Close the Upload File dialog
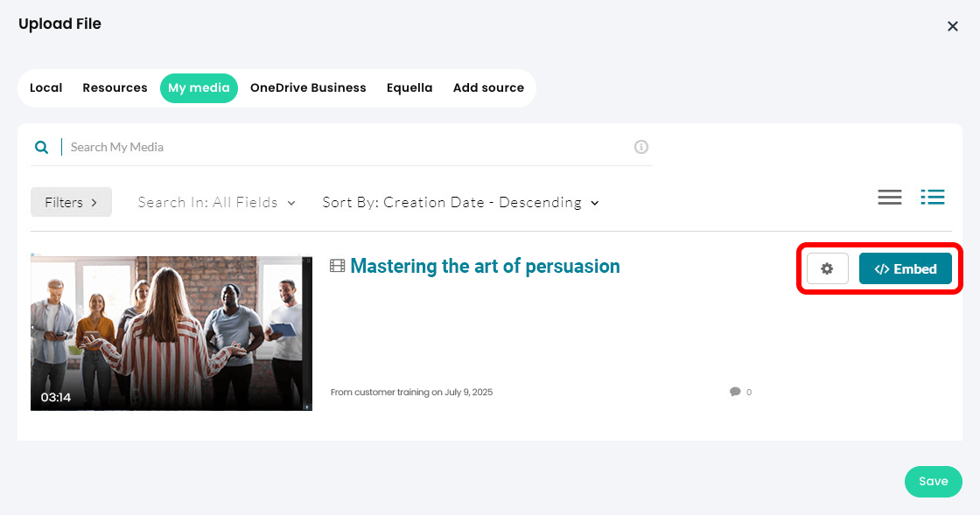Image resolution: width=980 pixels, height=515 pixels. 953,26
